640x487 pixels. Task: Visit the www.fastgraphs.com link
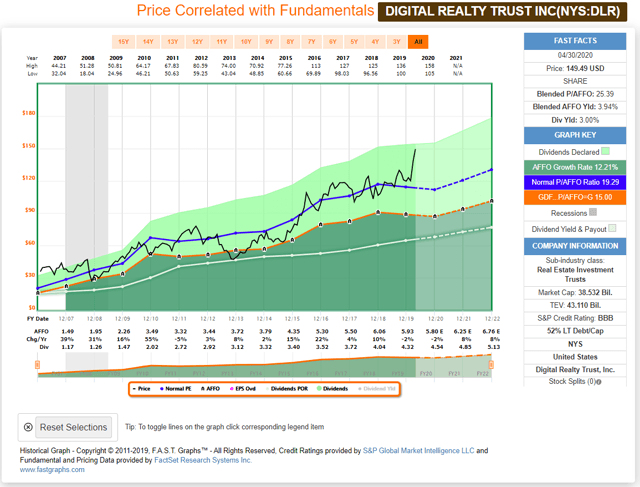point(52,469)
